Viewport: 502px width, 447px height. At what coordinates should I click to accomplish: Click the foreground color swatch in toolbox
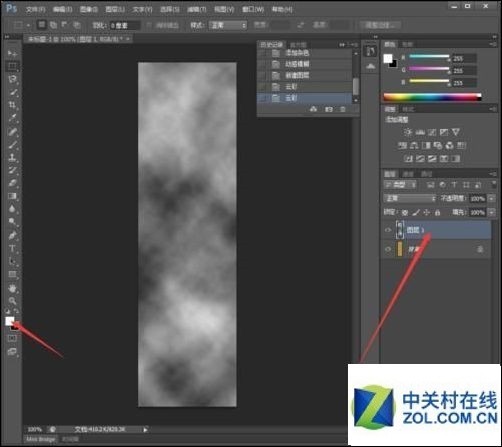pos(9,321)
